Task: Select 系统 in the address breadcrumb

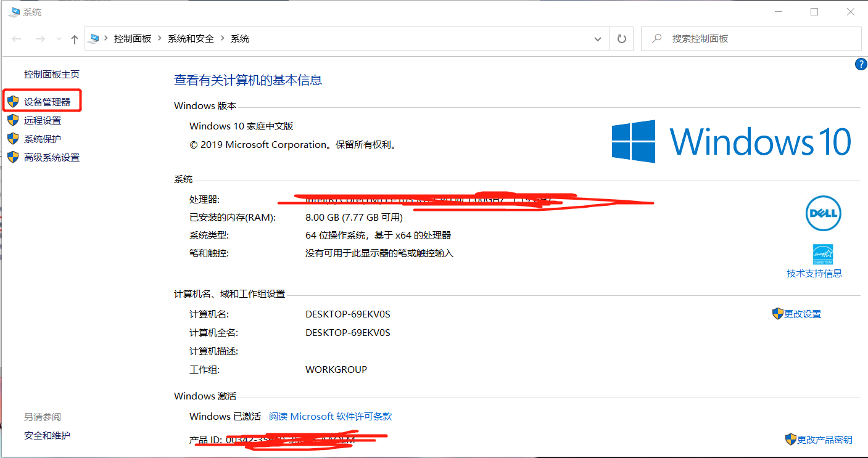Action: [240, 38]
